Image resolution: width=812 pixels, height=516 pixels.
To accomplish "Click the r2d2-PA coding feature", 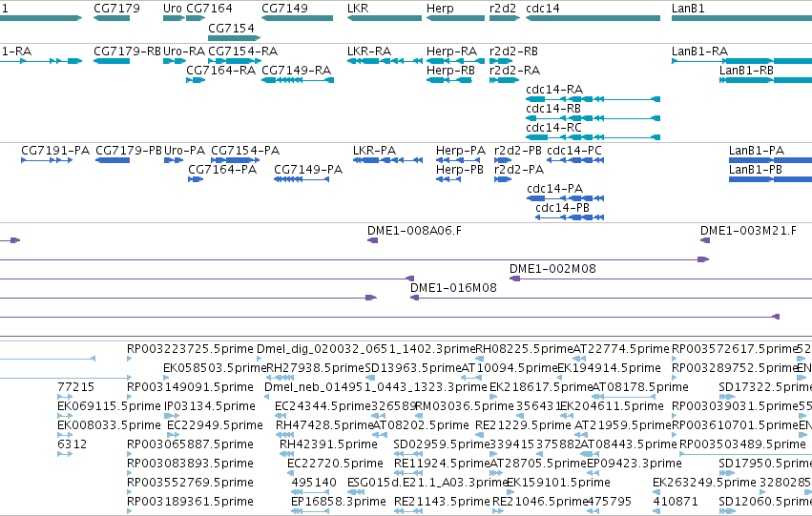I will click(x=503, y=179).
